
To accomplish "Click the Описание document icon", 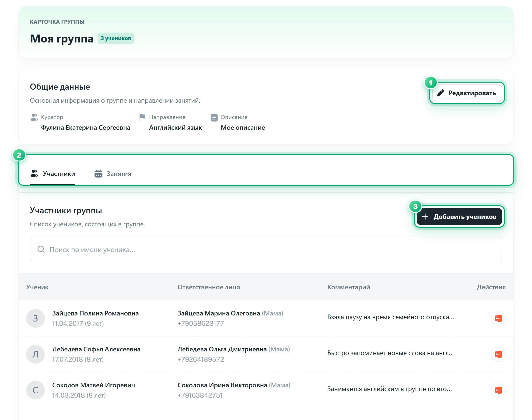I will 214,117.
